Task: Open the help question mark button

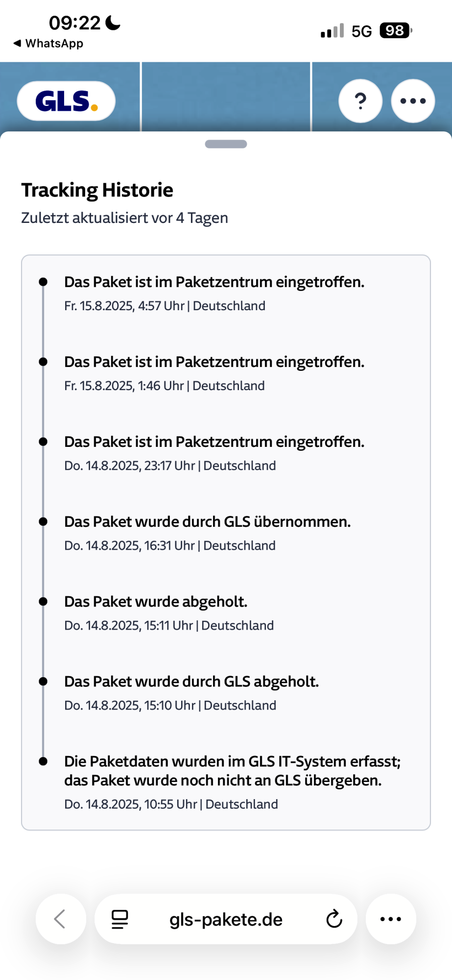Action: click(360, 101)
